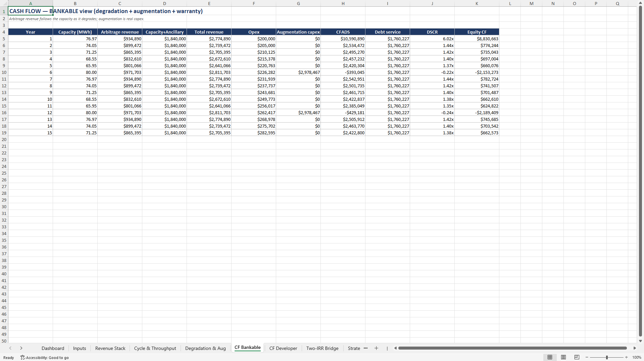Select year 4 Equity CF $697,004
644x361 pixels.
click(x=477, y=59)
